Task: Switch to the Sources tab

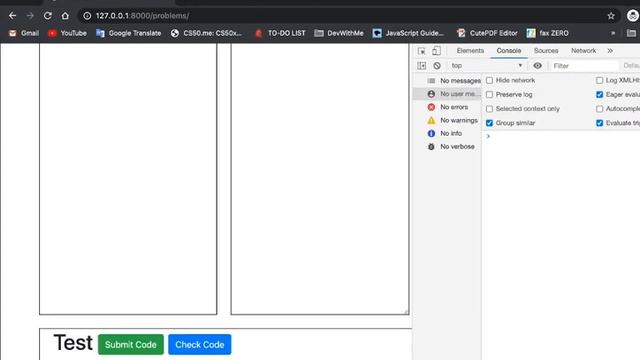Action: (x=546, y=51)
